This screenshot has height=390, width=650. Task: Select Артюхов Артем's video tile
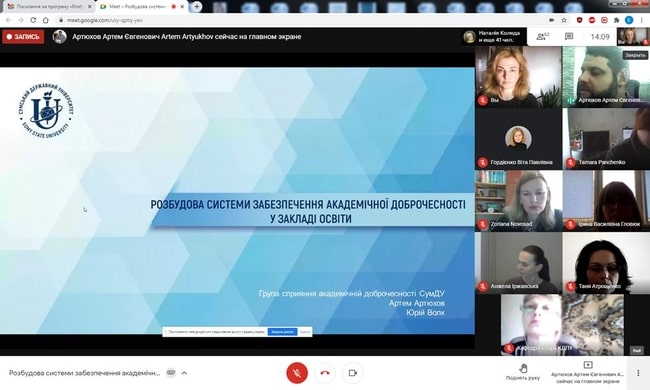point(606,77)
